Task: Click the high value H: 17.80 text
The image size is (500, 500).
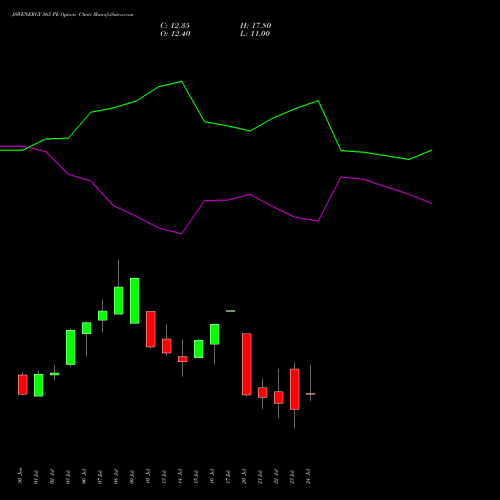Action: pos(256,26)
